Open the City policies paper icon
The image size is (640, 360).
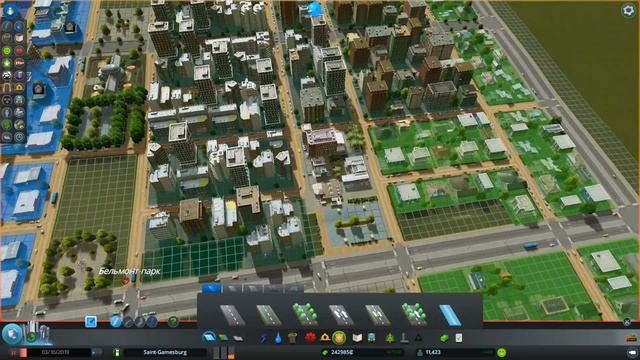pyautogui.click(x=459, y=338)
